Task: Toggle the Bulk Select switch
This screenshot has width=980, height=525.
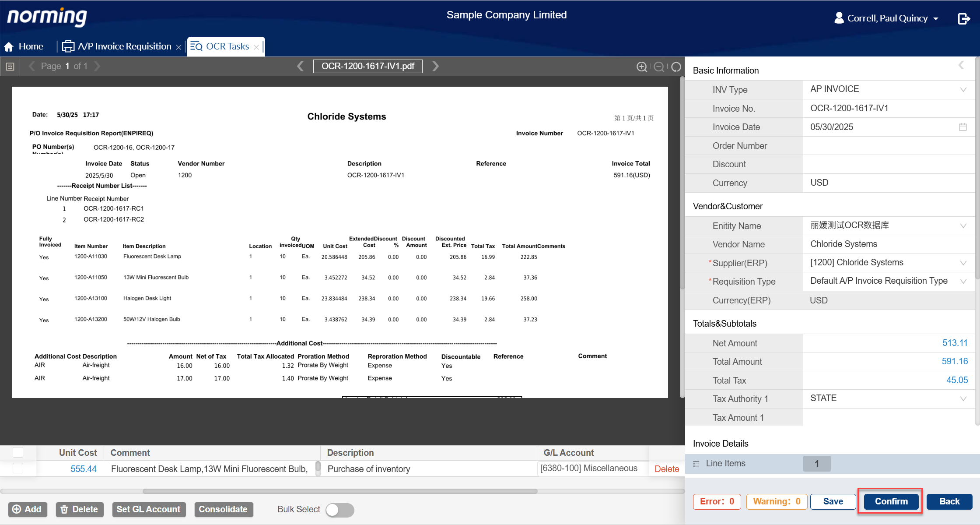Action: [x=339, y=510]
